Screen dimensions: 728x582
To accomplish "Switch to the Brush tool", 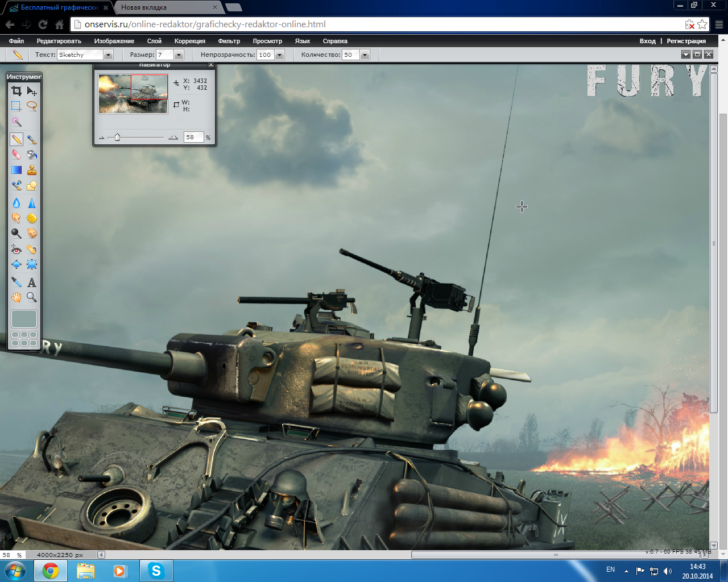I will pyautogui.click(x=32, y=139).
